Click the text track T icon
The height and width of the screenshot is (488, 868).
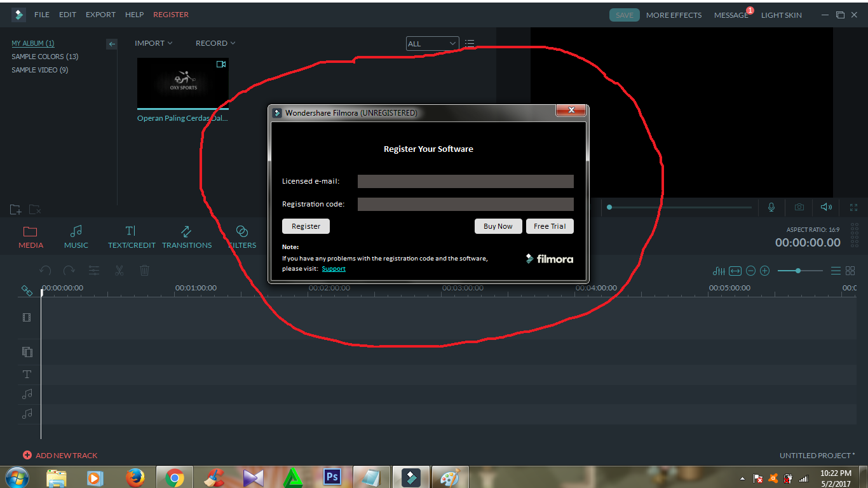coord(27,374)
